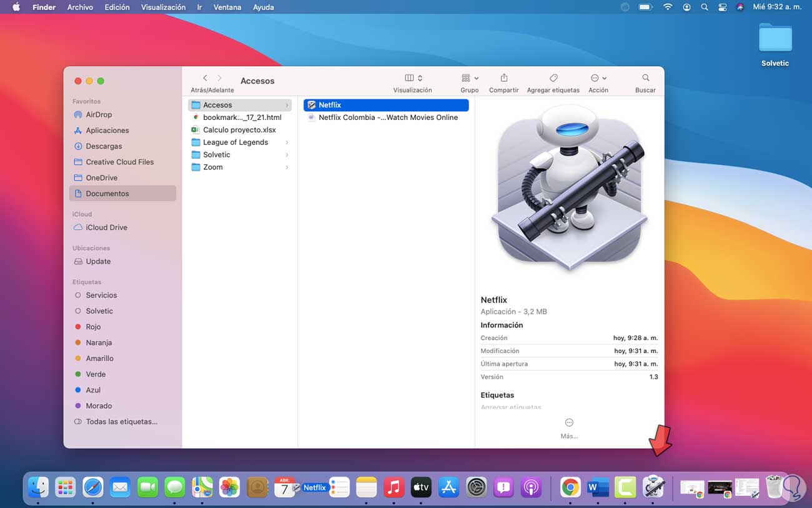
Task: Expand the Solvetic folder chevron in column
Action: click(287, 155)
